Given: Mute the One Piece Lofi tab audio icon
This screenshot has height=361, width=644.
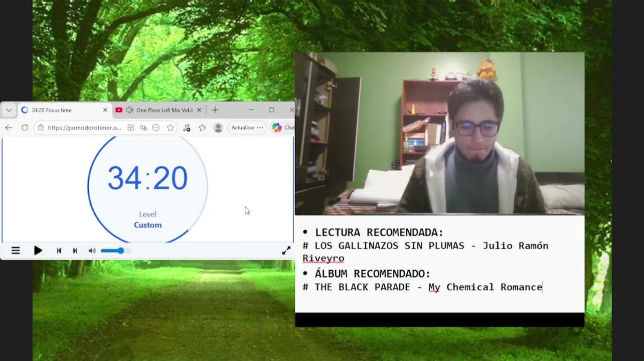Looking at the screenshot, I should pos(129,110).
